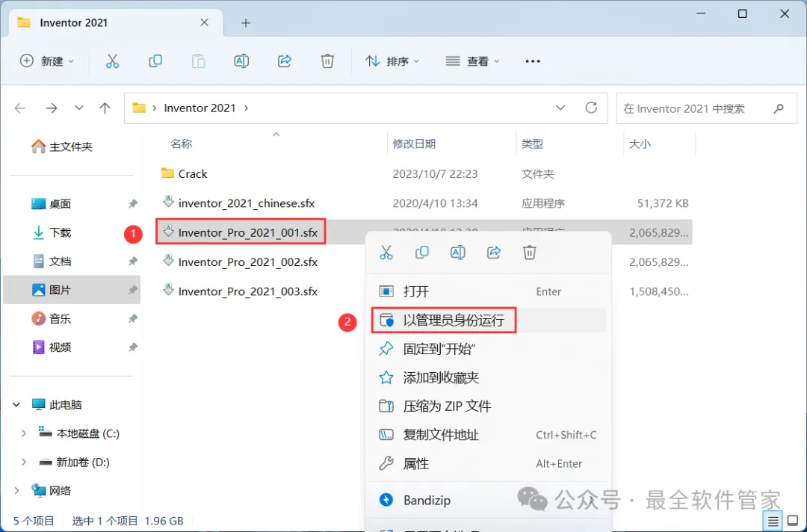This screenshot has width=807, height=532.
Task: Click the search magnifier icon
Action: [779, 108]
